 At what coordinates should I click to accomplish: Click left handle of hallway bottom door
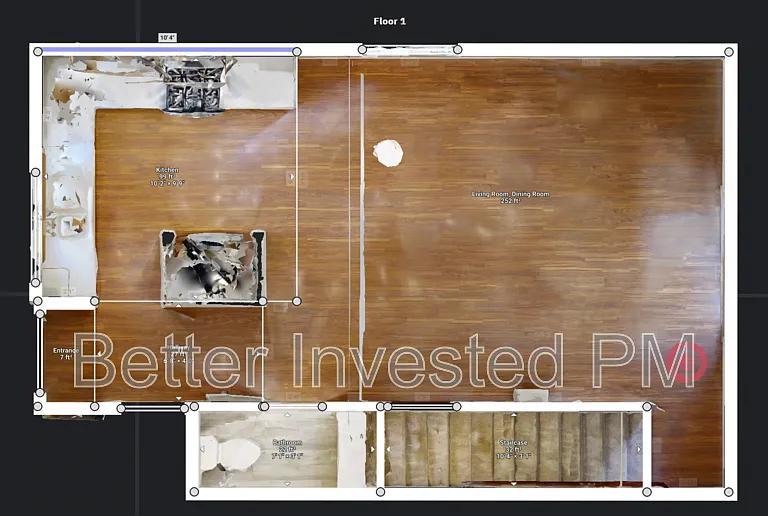pyautogui.click(x=121, y=408)
